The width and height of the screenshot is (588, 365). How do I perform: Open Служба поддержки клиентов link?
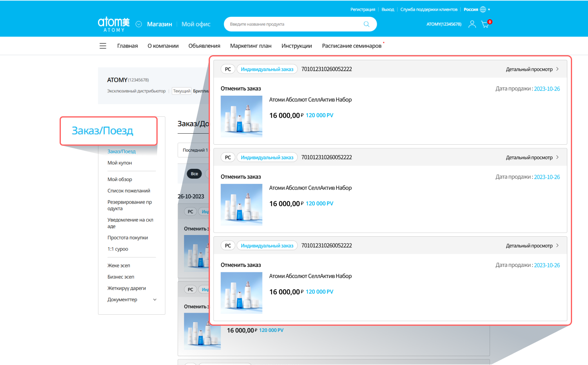[x=429, y=9]
